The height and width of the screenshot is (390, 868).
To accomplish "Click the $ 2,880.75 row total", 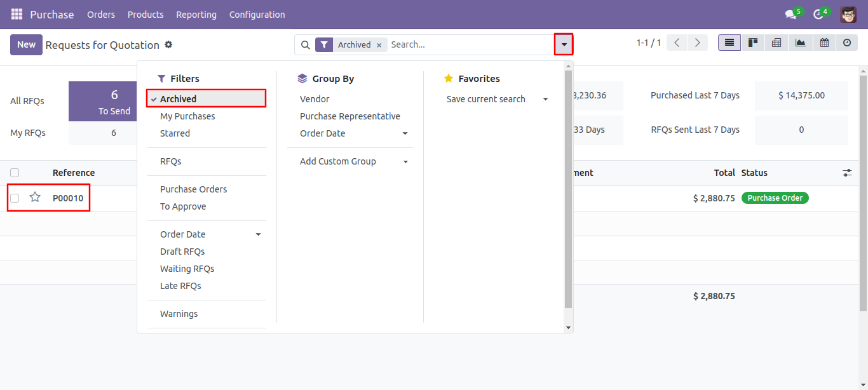I will pos(714,198).
